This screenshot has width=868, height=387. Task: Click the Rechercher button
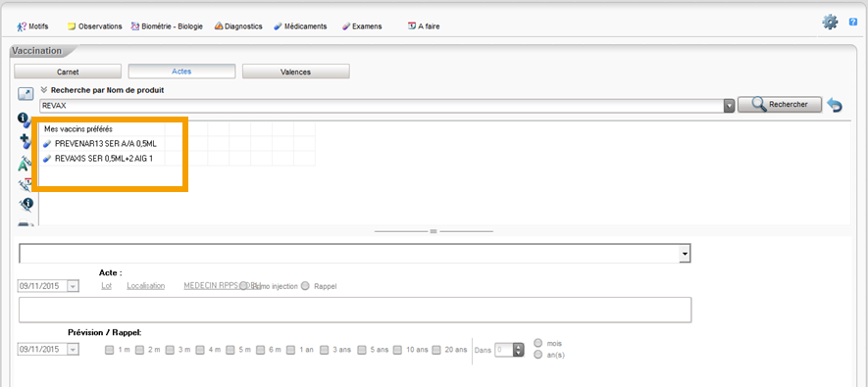[780, 105]
